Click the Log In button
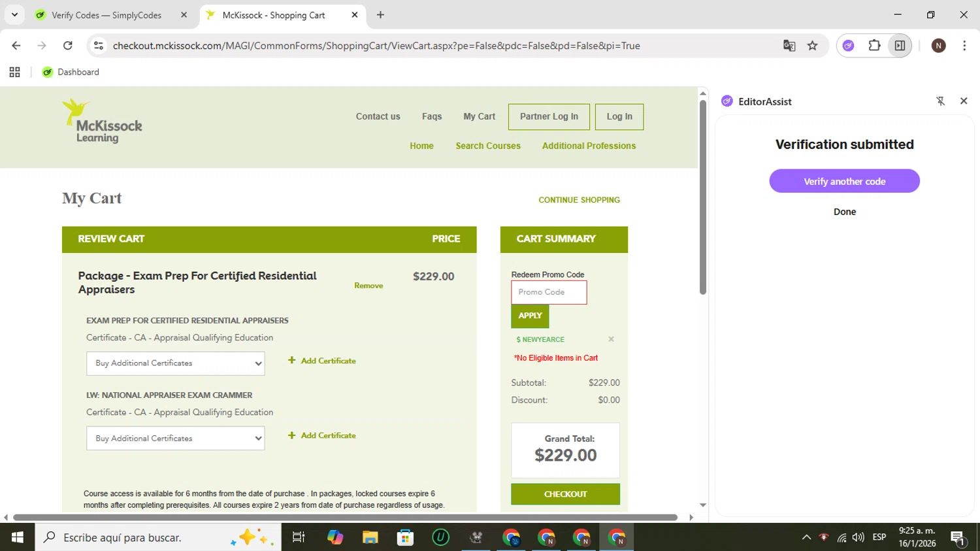The image size is (980, 551). point(619,116)
